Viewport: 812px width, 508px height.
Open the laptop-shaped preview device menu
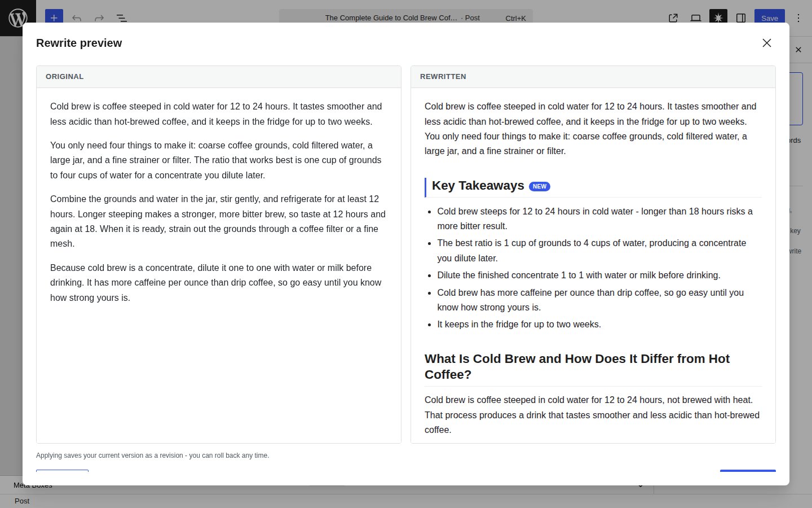tap(696, 18)
